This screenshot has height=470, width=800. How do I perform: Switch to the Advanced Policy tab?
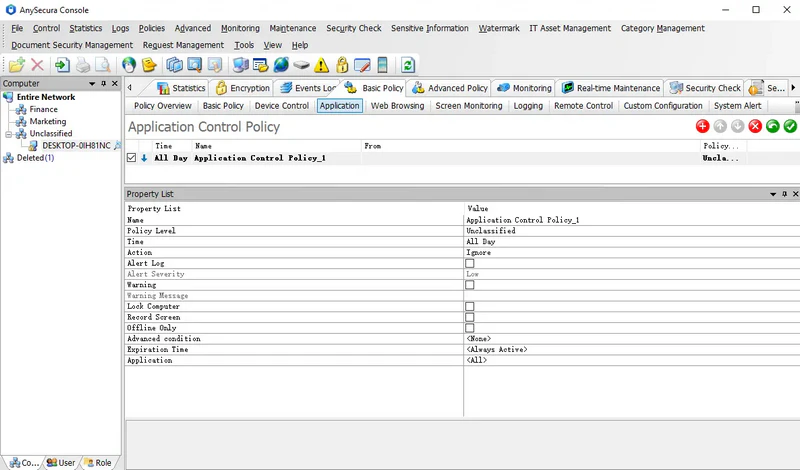coord(449,88)
